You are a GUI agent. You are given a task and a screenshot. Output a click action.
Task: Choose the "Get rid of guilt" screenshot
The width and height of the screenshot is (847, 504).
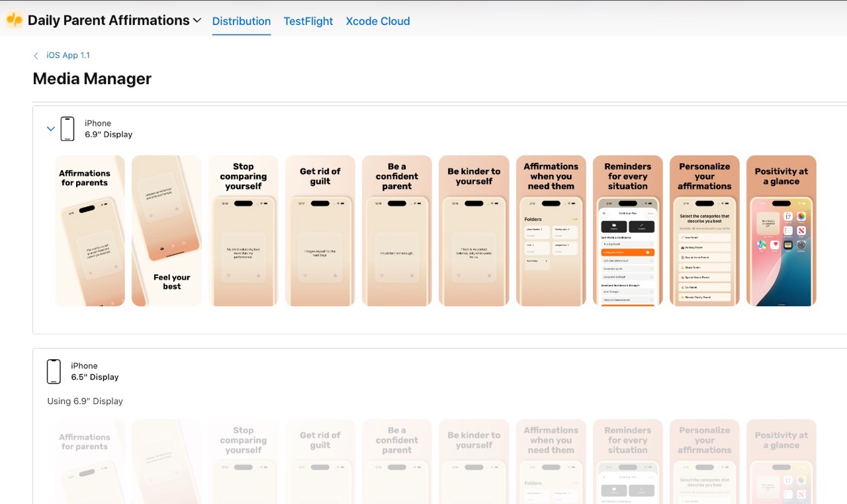320,231
